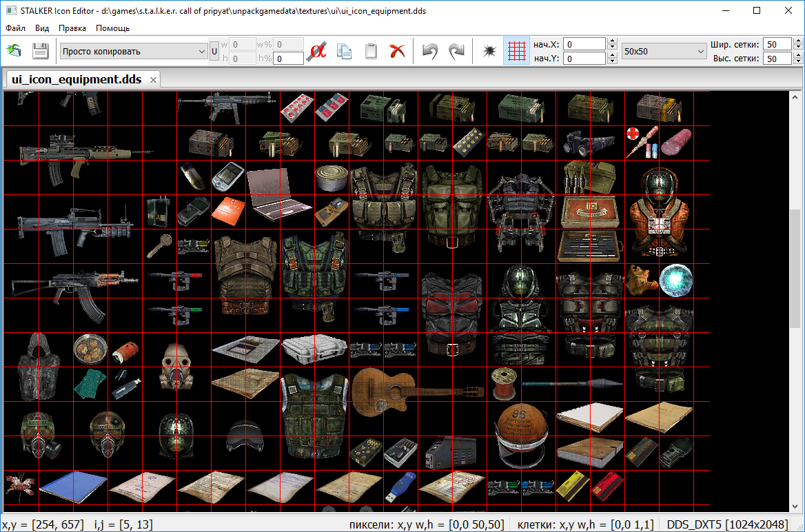Select the orange booklet icon
805x532 pixels.
[227, 211]
